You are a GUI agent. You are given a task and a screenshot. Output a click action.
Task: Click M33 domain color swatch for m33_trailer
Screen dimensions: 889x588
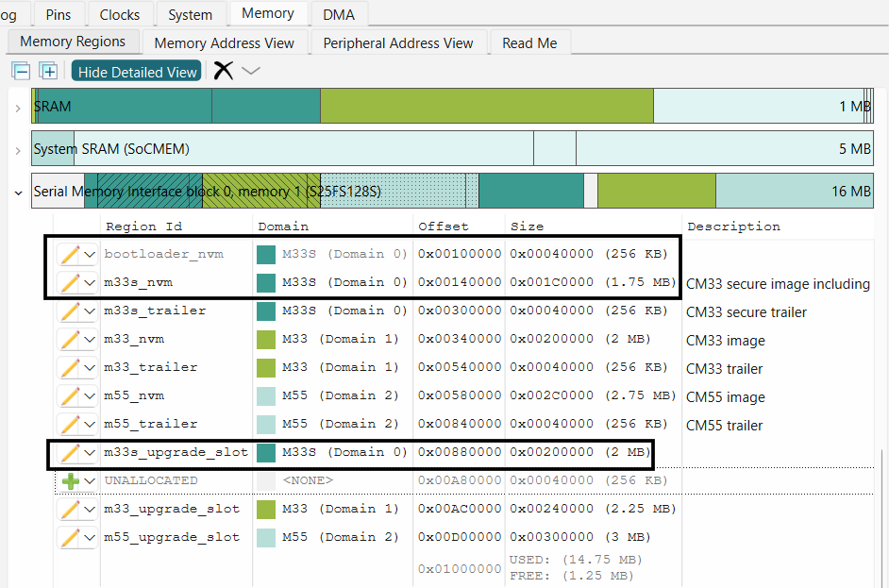pyautogui.click(x=266, y=367)
